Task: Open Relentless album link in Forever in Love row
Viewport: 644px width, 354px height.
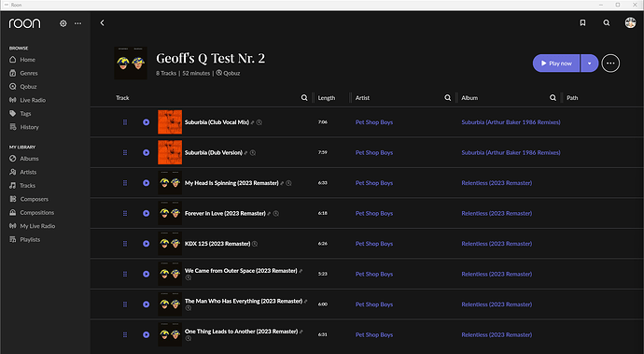Action: [497, 213]
